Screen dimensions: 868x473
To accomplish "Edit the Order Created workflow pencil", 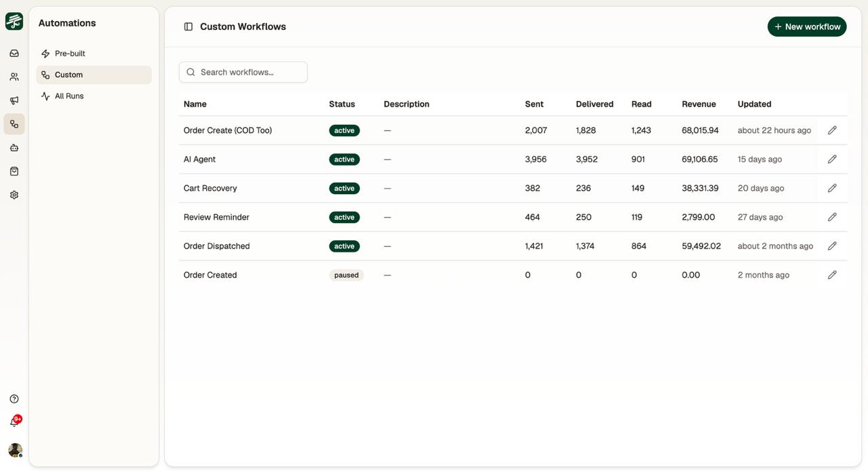I will coord(832,275).
